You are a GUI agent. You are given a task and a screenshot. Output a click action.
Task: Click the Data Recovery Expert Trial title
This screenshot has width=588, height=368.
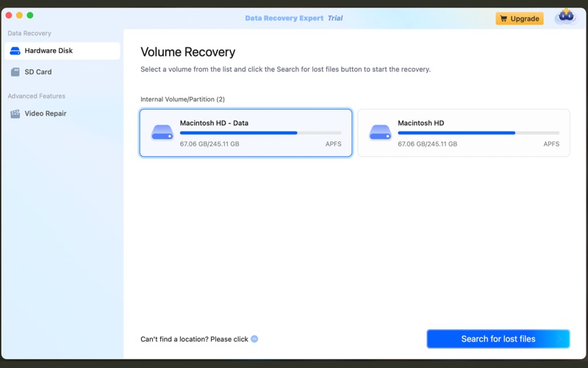294,18
